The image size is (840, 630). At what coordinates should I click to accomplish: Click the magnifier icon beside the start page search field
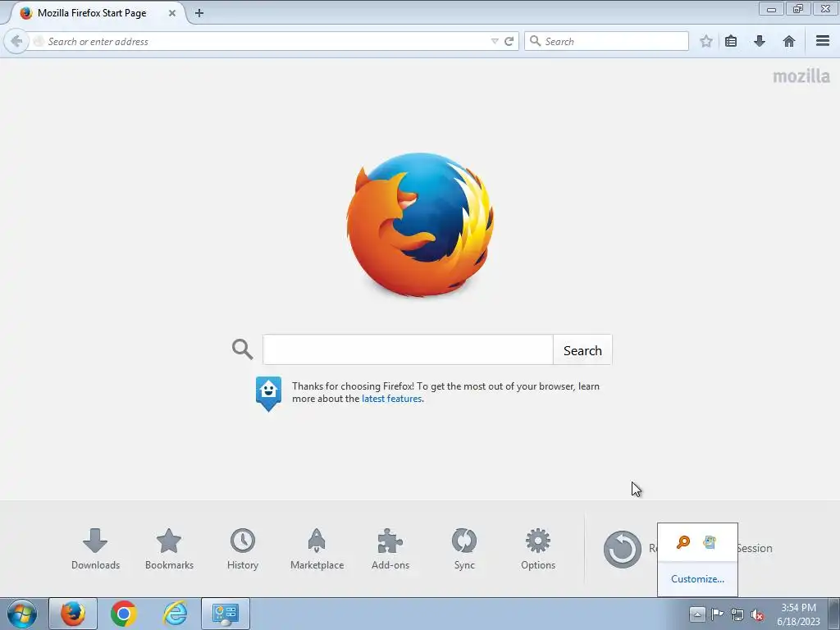click(242, 349)
